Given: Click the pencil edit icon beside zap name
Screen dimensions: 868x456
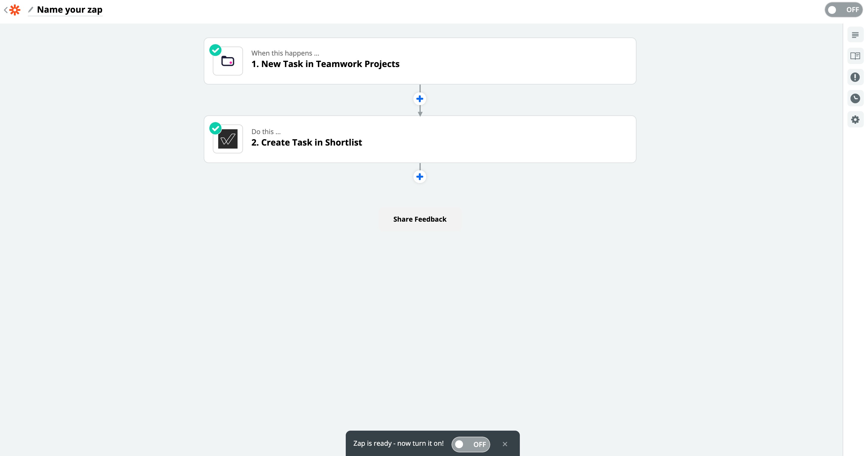Looking at the screenshot, I should pyautogui.click(x=31, y=10).
